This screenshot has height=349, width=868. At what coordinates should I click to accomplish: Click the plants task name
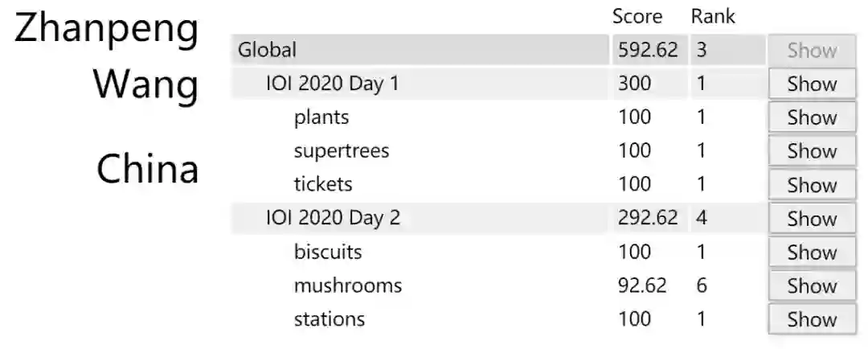point(321,118)
